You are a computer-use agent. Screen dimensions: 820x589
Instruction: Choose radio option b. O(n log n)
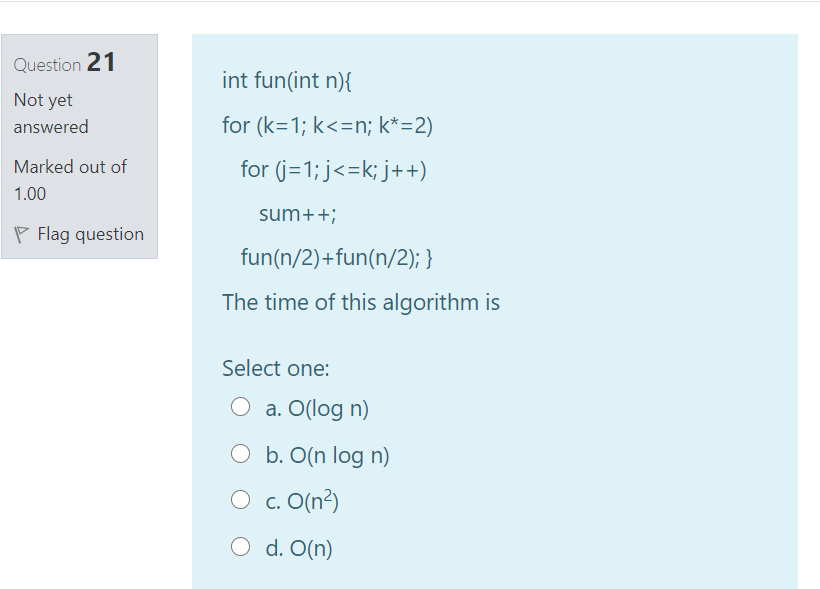(x=241, y=454)
